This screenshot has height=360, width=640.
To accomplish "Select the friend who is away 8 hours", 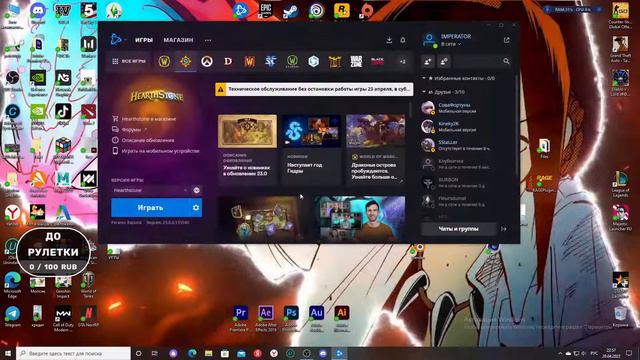I will 465,145.
